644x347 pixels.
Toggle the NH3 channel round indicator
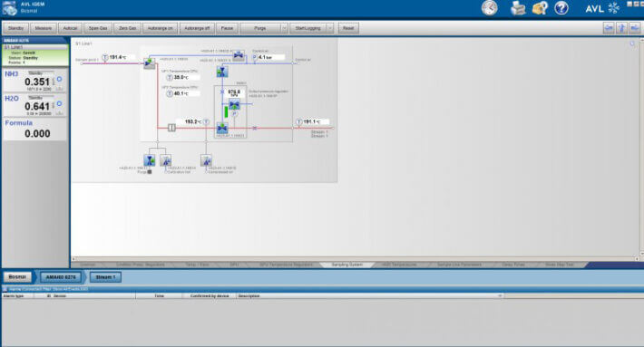coord(60,79)
